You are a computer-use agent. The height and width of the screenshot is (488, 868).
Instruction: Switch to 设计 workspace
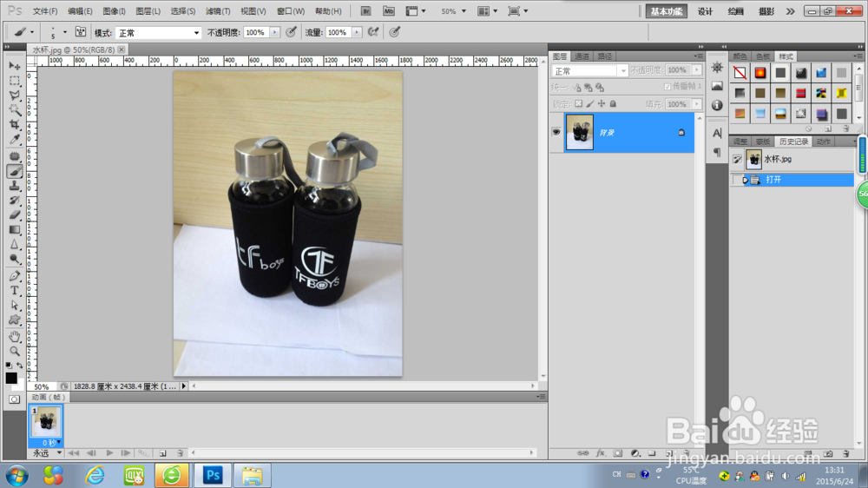705,11
